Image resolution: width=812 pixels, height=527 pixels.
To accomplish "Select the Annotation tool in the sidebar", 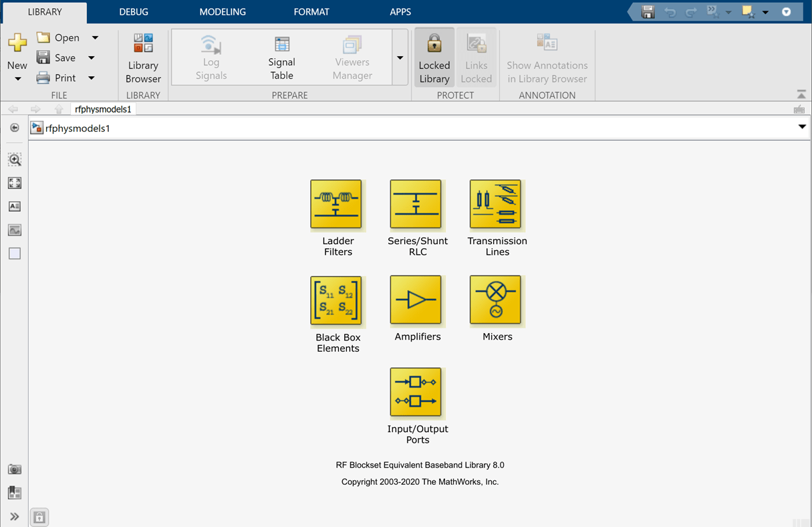I will tap(14, 206).
